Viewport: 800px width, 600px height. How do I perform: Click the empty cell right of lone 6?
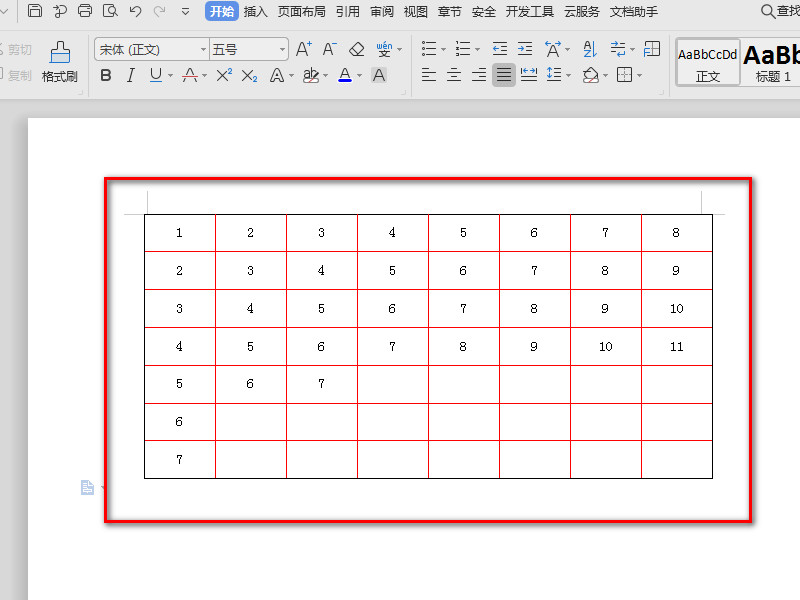251,422
